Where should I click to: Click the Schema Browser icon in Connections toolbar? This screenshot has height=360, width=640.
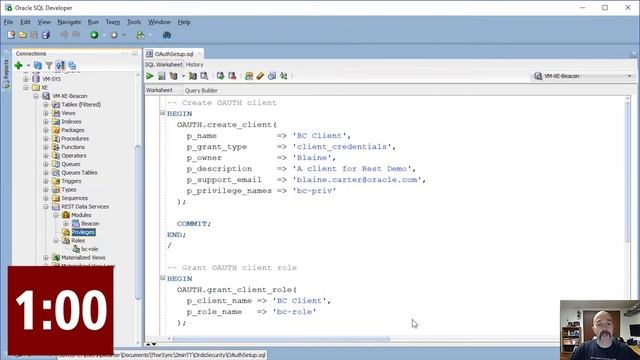(60, 65)
